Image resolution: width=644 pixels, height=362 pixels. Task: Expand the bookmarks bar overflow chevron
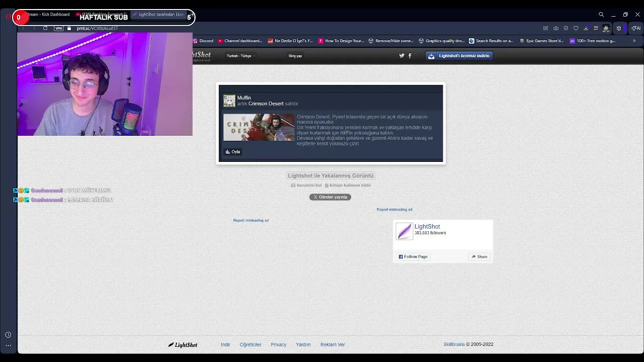[634, 41]
